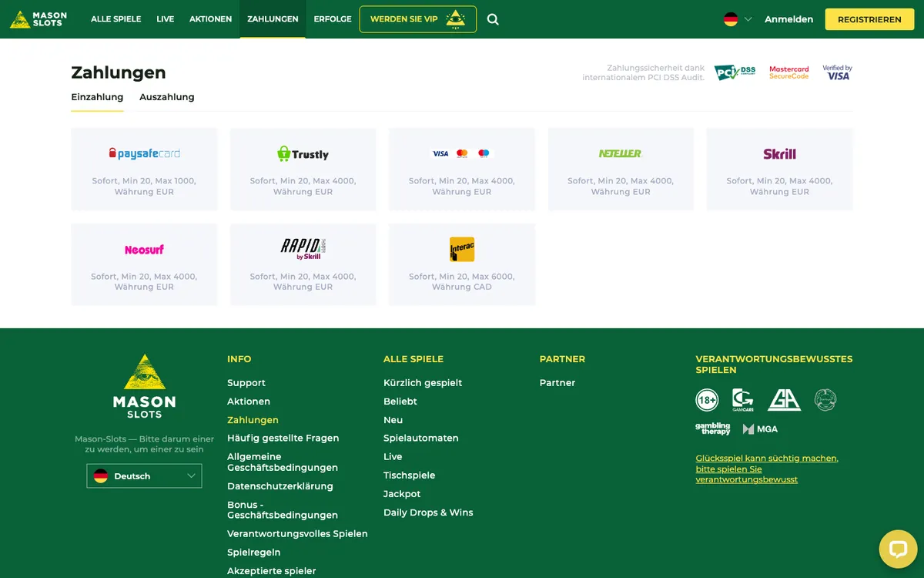
Task: Open the Tischspiele link
Action: (x=410, y=476)
